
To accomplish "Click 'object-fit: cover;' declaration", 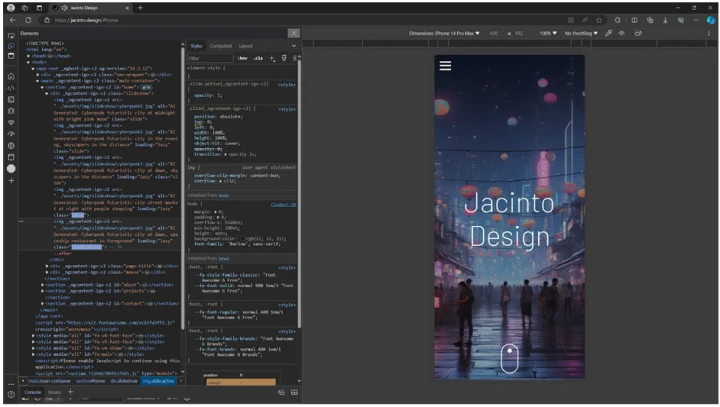I will pos(217,143).
